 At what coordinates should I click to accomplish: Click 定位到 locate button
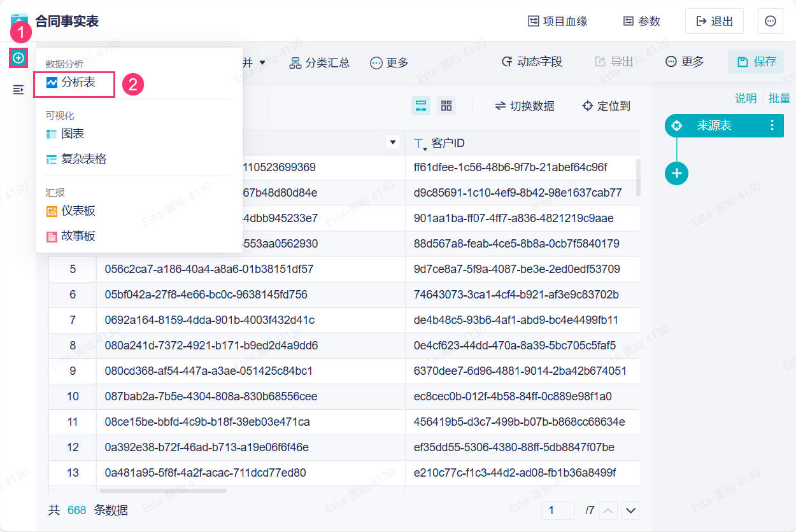[606, 106]
